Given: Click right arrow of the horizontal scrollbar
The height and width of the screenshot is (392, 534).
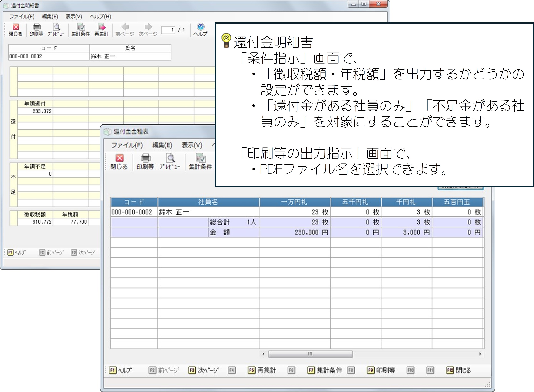Looking at the screenshot, I should coord(480,354).
